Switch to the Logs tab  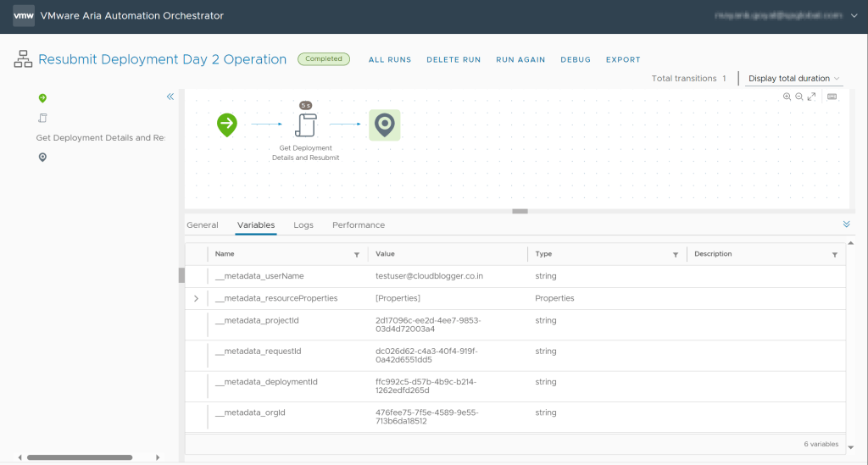(x=303, y=225)
